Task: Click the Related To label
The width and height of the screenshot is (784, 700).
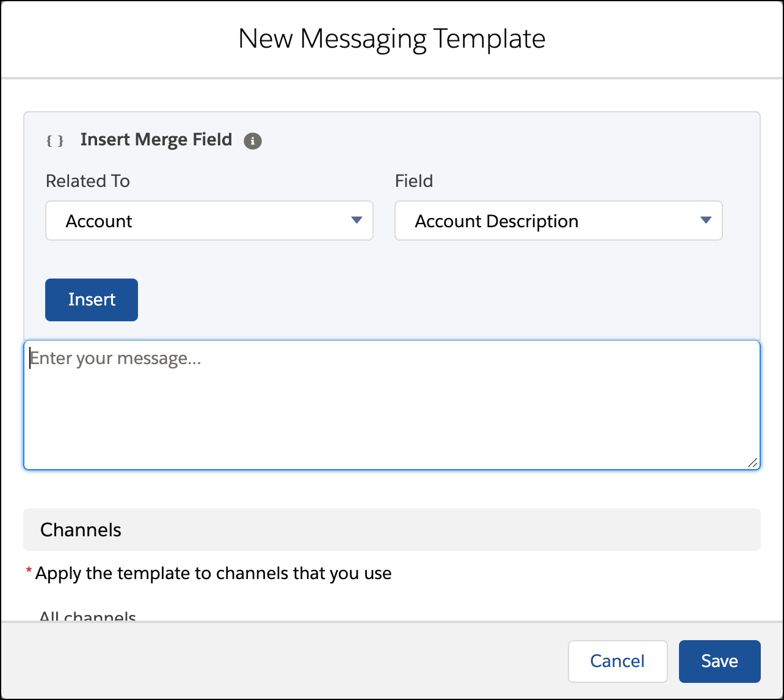Action: tap(87, 181)
